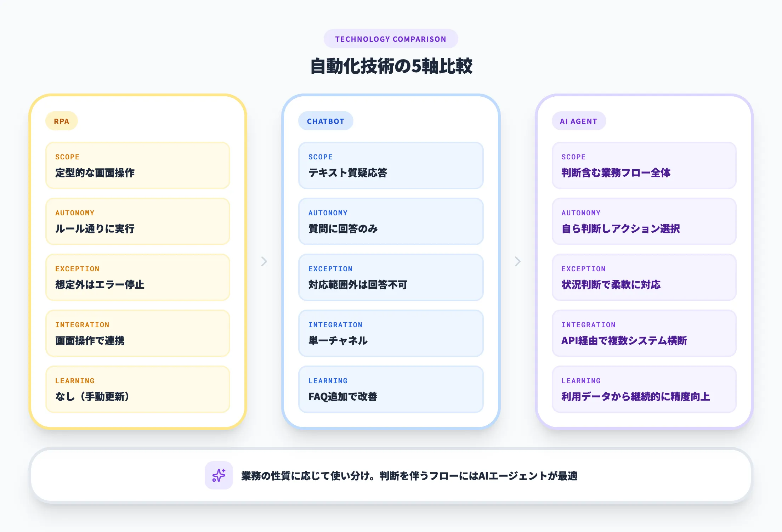Click the SCOPE label in the RPA card
The width and height of the screenshot is (782, 532).
(x=67, y=157)
